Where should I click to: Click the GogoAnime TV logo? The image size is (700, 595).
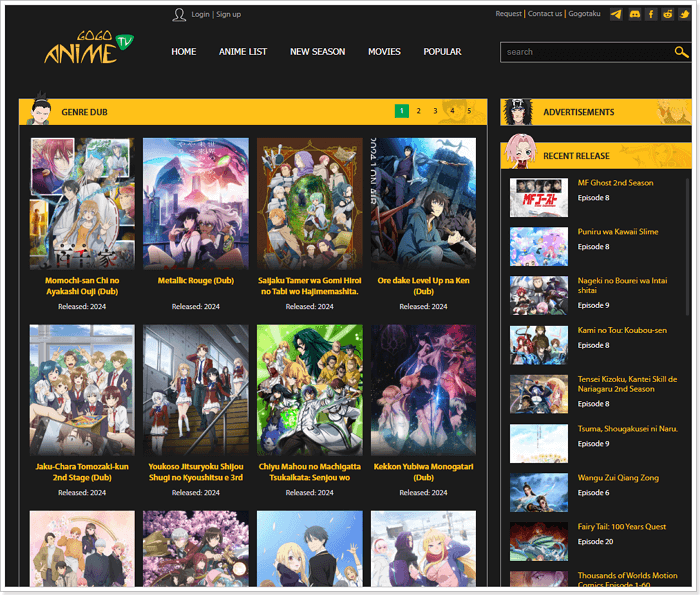(x=88, y=48)
